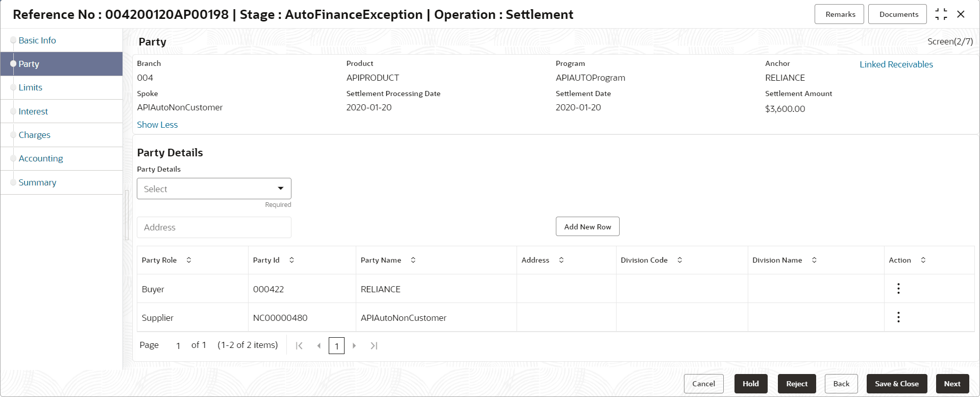The width and height of the screenshot is (980, 397).
Task: Open the Accounting step
Action: [41, 158]
